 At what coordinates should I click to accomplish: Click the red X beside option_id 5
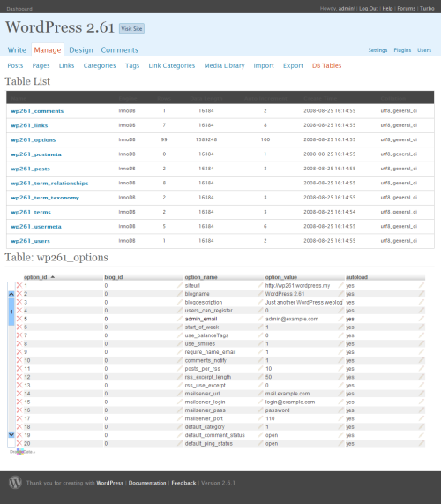(x=19, y=319)
